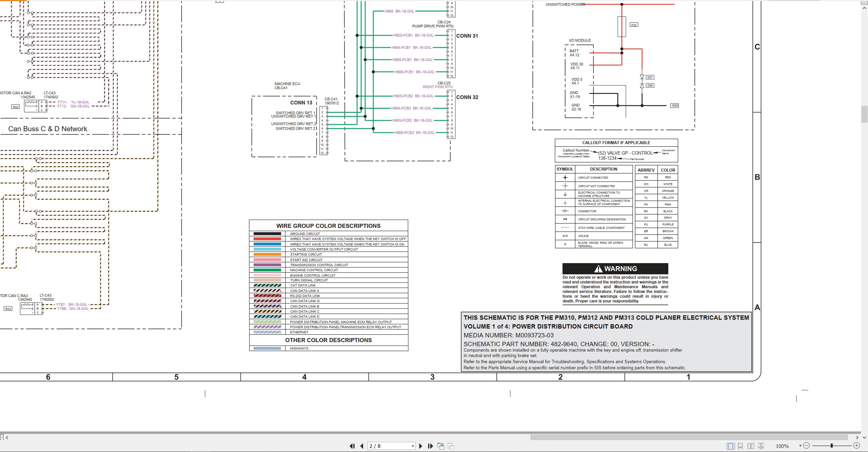Open the zoom level dropdown arrow

pos(800,446)
